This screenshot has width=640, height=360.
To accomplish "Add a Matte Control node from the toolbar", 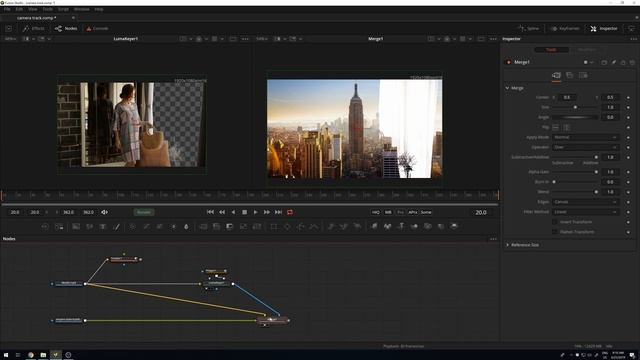I will click(x=230, y=227).
